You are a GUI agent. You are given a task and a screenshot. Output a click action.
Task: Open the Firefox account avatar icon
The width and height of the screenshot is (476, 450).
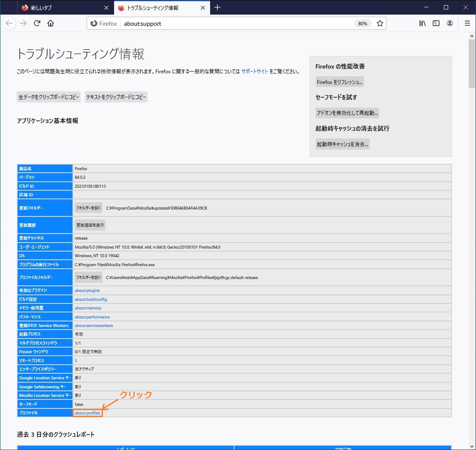tap(450, 24)
